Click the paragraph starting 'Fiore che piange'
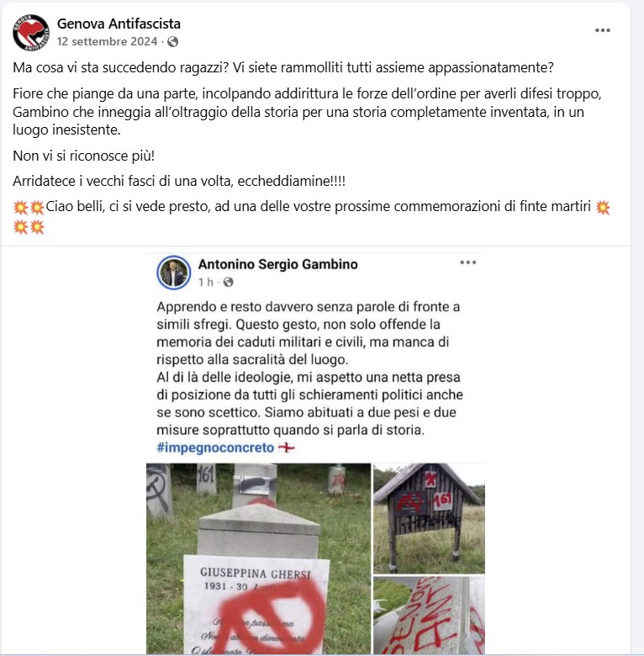The width and height of the screenshot is (644, 656). [x=308, y=112]
